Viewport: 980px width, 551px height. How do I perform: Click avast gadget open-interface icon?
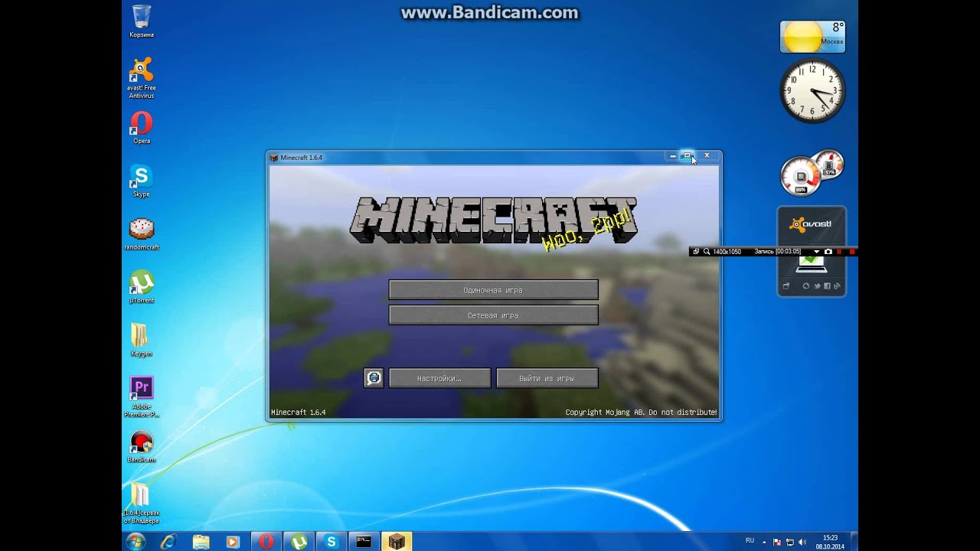pyautogui.click(x=786, y=286)
